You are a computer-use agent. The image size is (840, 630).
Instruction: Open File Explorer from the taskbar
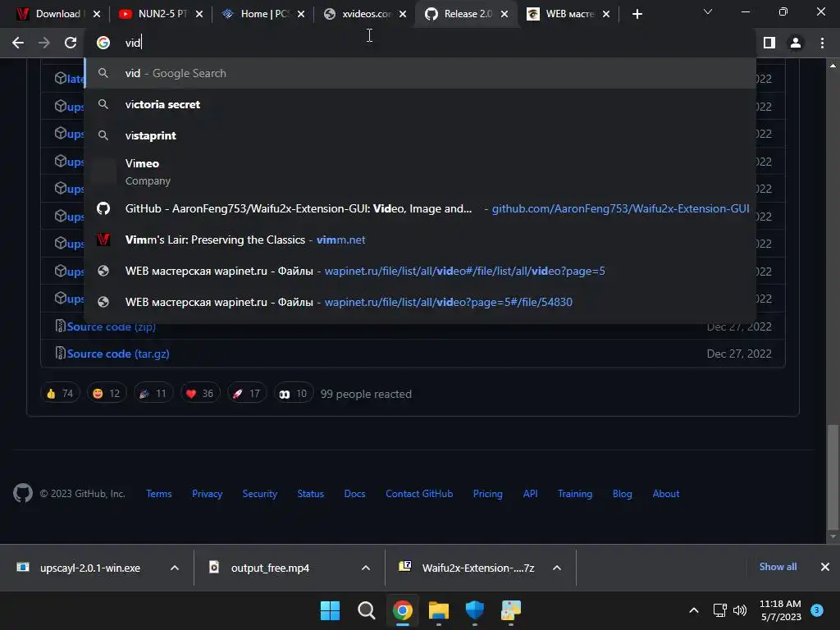439,610
